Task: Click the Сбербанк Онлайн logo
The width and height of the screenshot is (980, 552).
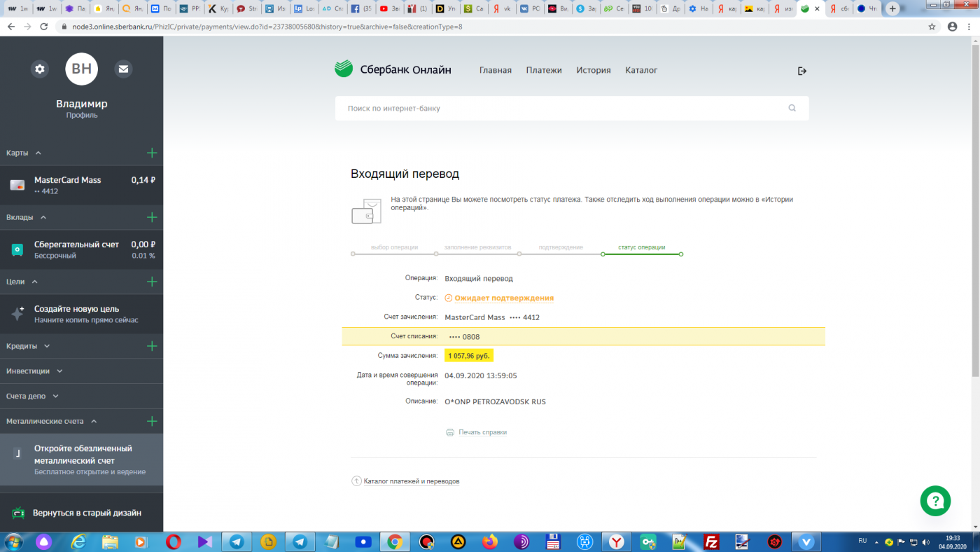Action: pyautogui.click(x=393, y=69)
